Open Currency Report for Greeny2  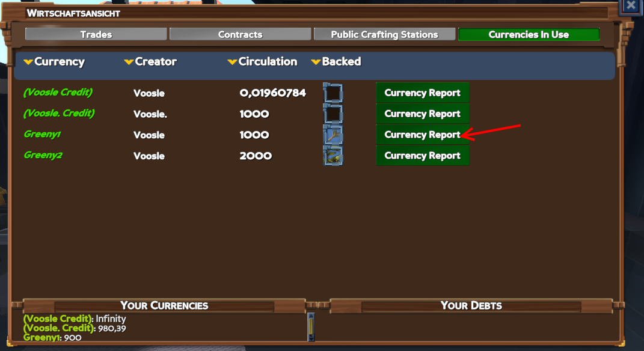[422, 156]
